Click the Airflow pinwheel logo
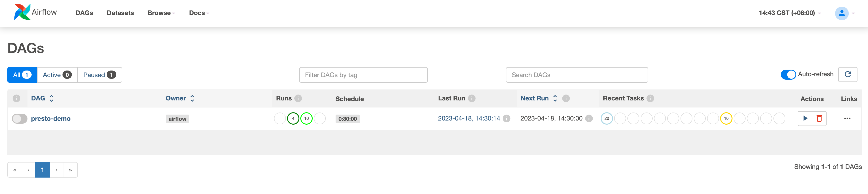The height and width of the screenshot is (194, 868). pyautogui.click(x=22, y=12)
